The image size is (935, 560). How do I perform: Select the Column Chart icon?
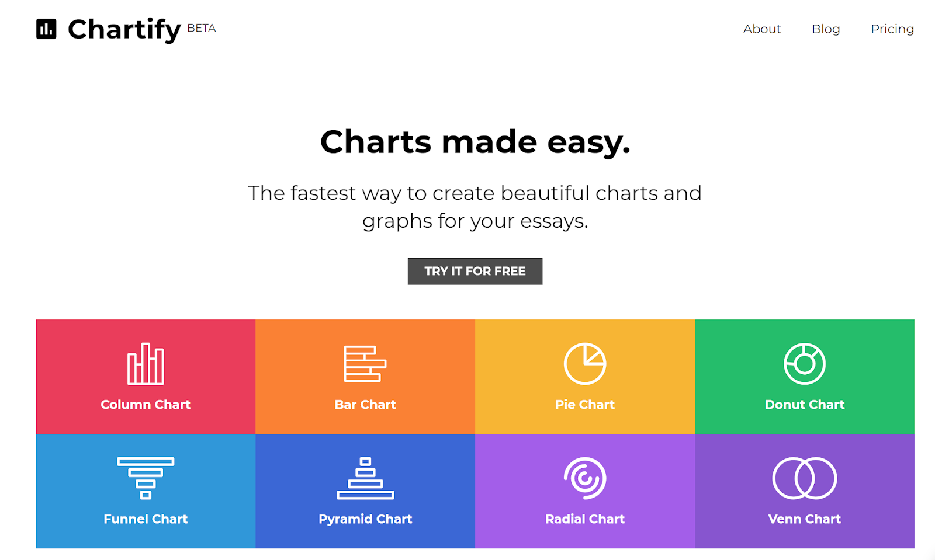(145, 363)
